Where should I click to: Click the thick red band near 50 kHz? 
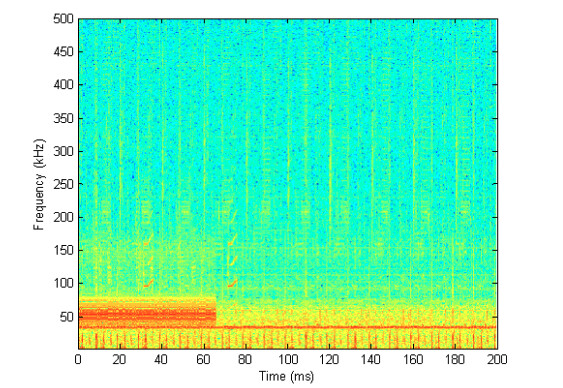pyautogui.click(x=147, y=315)
